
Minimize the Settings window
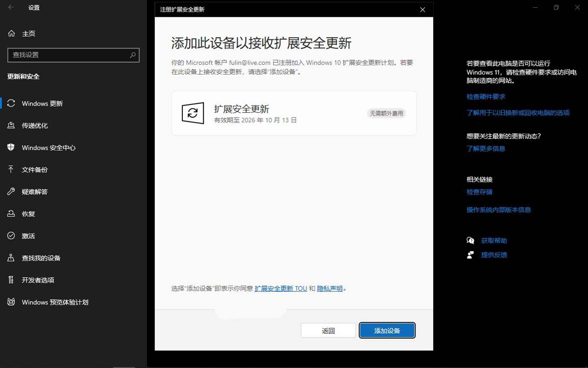534,7
